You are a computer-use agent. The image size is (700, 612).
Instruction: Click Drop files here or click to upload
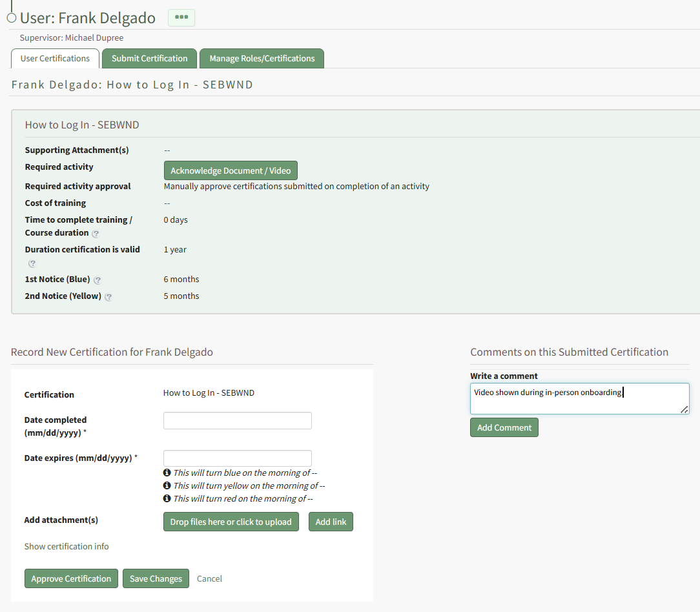[x=231, y=522]
